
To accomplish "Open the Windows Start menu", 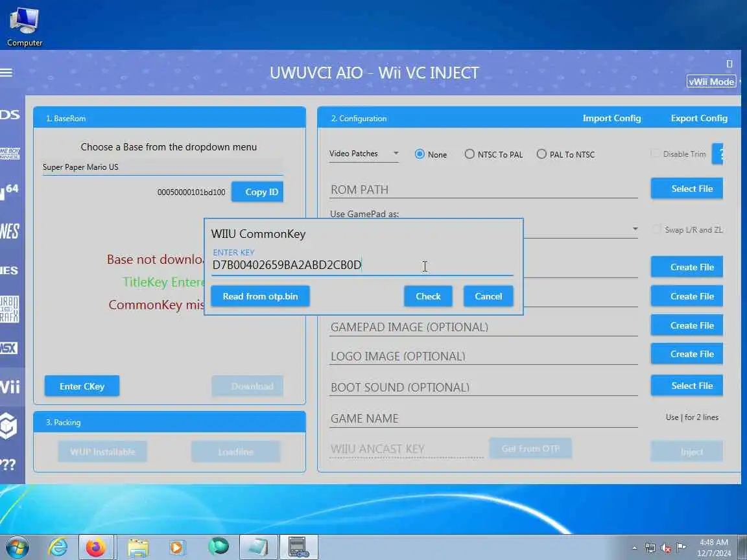I will [x=17, y=548].
